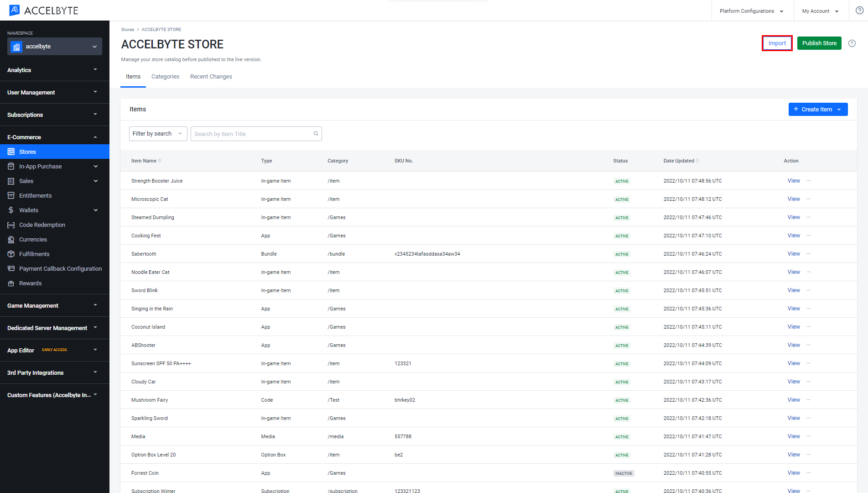Click INACTIVE status of Forrest Coin
The height and width of the screenshot is (493, 868).
(624, 473)
